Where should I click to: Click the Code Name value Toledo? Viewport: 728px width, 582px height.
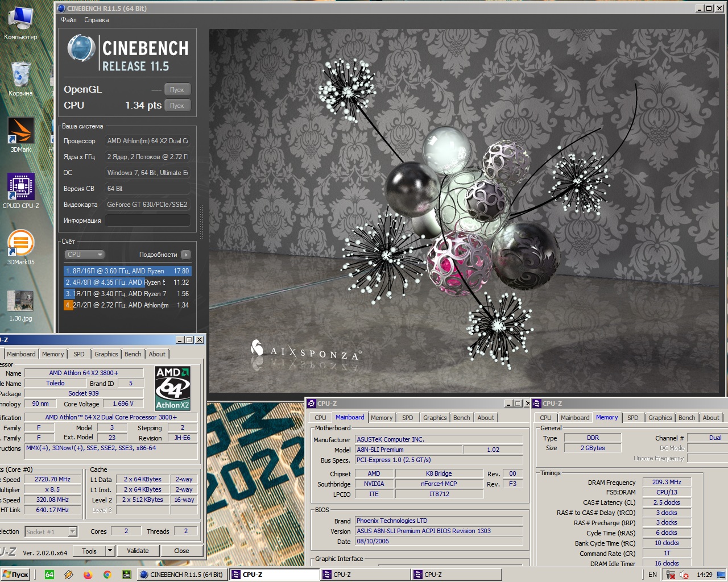pos(55,383)
